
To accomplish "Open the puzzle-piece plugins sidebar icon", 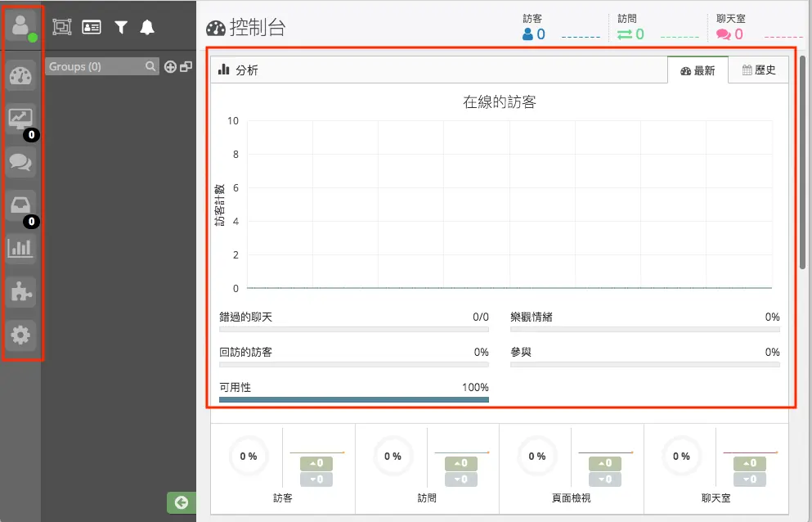I will point(20,292).
